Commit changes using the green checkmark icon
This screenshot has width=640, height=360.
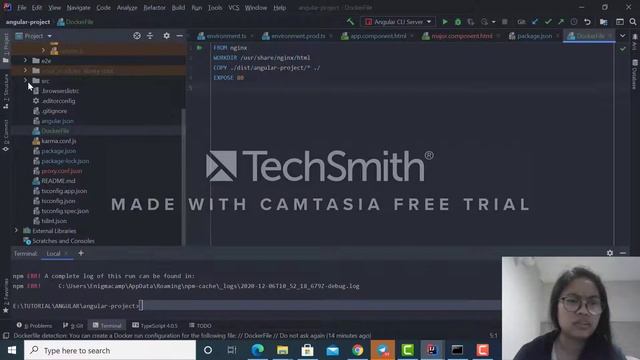point(548,22)
